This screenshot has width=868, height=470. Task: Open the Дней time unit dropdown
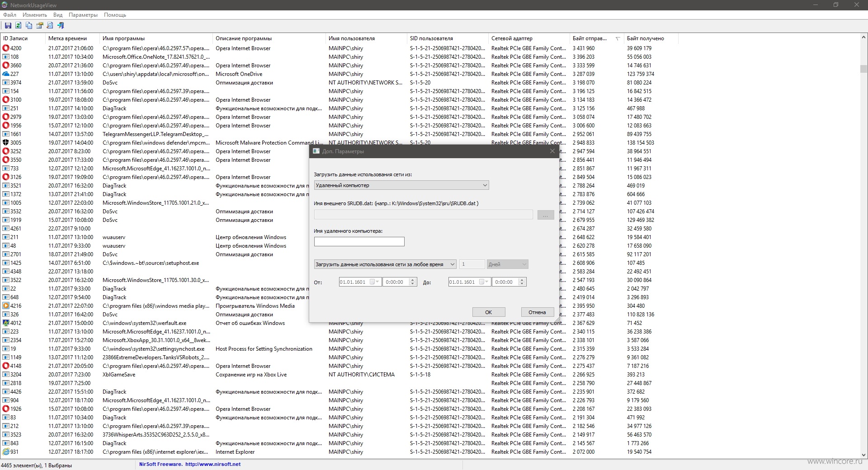click(507, 264)
